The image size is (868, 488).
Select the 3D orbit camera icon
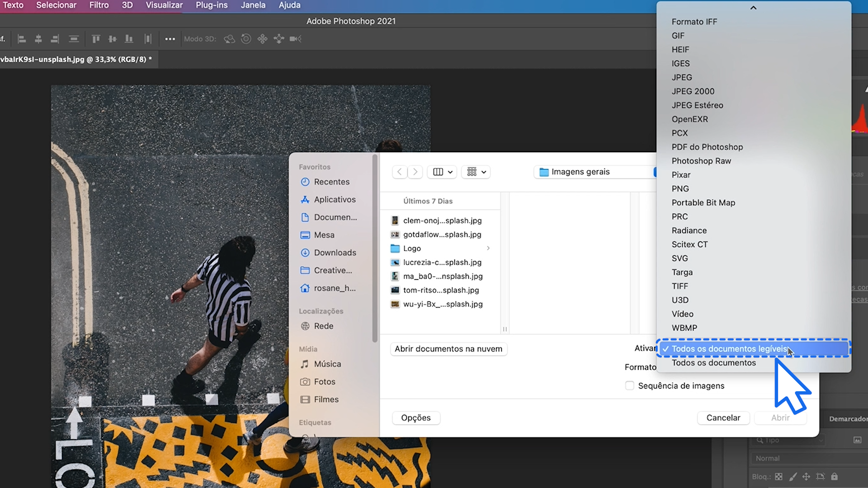click(x=230, y=39)
